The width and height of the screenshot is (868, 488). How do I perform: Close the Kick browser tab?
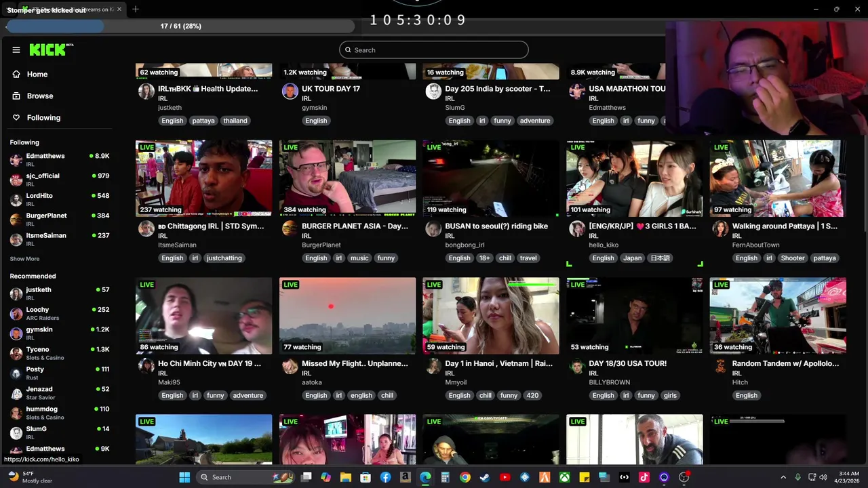119,9
